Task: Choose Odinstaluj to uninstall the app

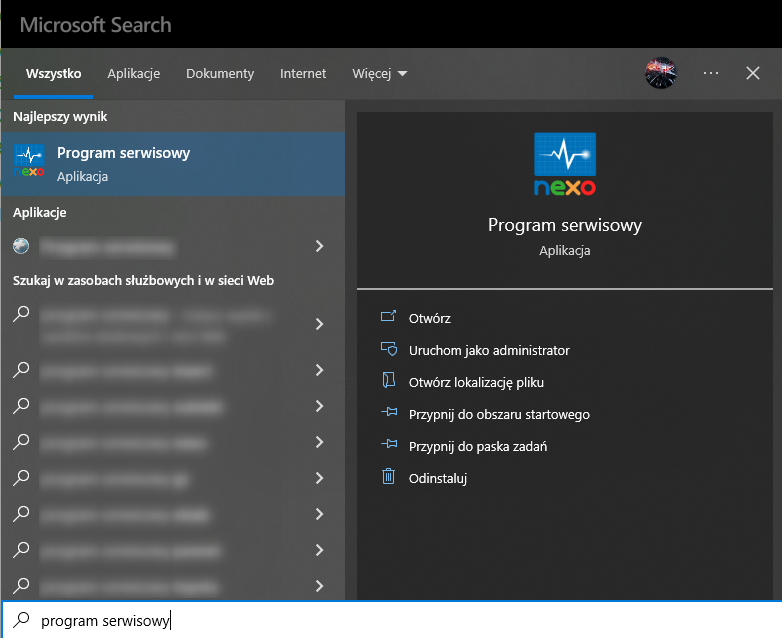Action: (x=438, y=478)
